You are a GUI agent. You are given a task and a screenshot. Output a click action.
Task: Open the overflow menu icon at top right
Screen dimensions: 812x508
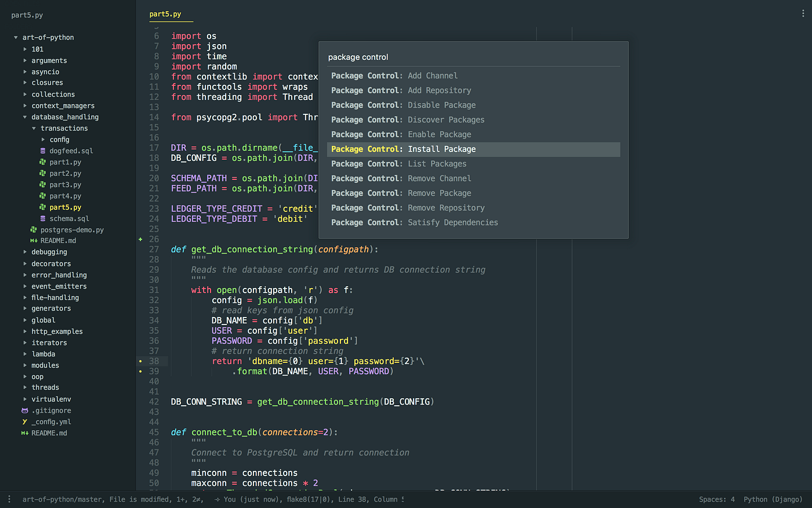point(802,13)
